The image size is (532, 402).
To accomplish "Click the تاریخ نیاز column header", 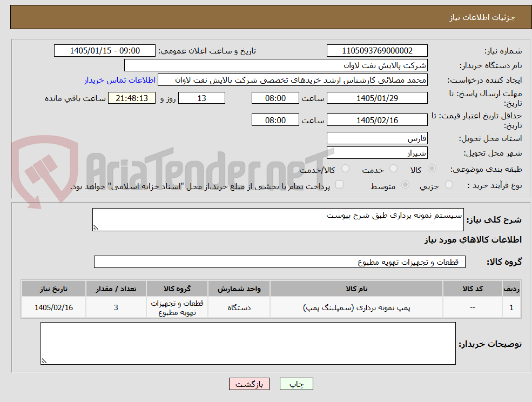I will tap(53, 289).
